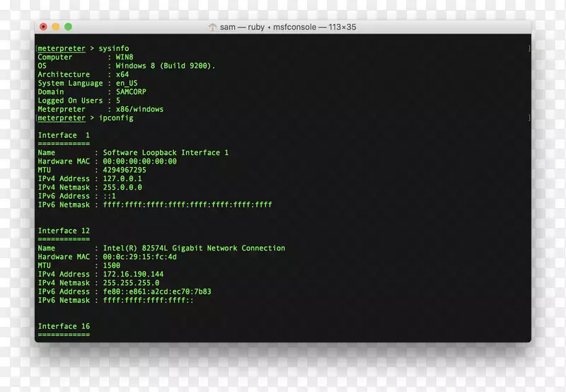Click the IPv4 netmask '255.0.0.0'
Screen dimensions: 566x392
pos(122,188)
